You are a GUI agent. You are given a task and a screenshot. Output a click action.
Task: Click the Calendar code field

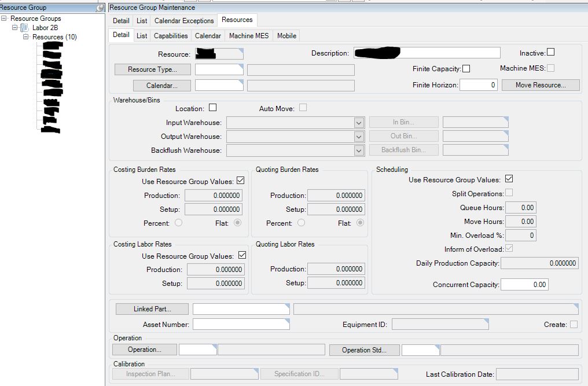[219, 86]
